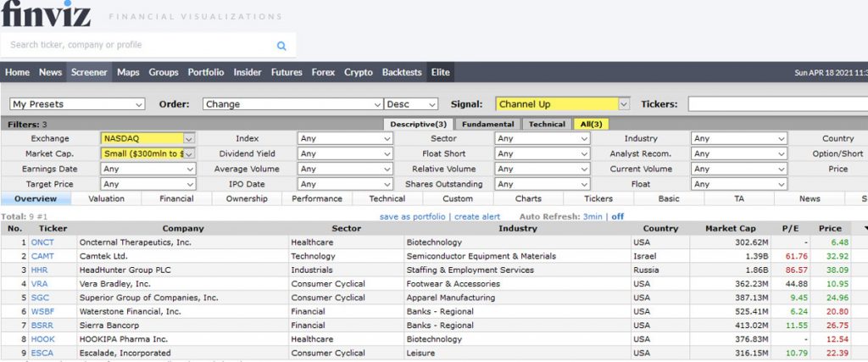
Task: Expand the Desc sort direction dropdown
Action: pos(411,104)
